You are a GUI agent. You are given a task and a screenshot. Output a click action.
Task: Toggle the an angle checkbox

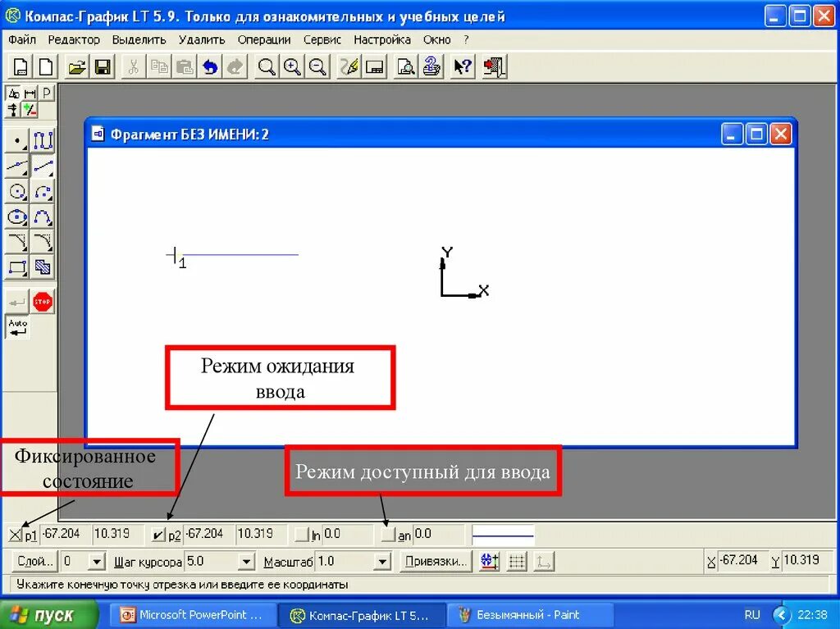click(388, 535)
